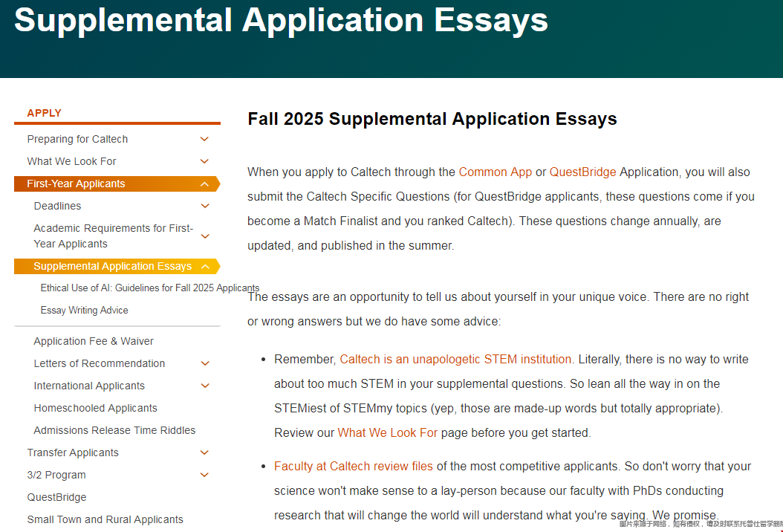This screenshot has width=783, height=532.
Task: Open 'Caltech is an unapologetic STEM institution' link
Action: (x=455, y=359)
